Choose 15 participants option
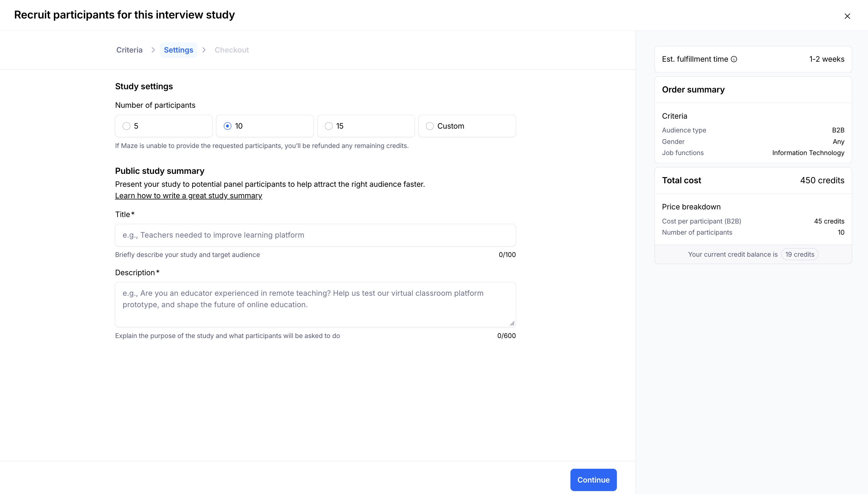868x494 pixels. (x=329, y=126)
